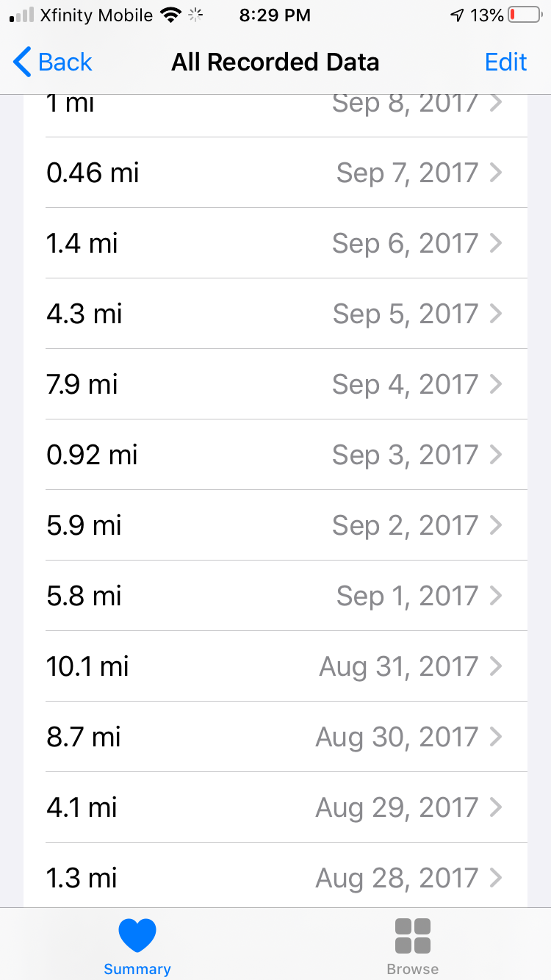551x980 pixels.
Task: Switch to the Summary tab label
Action: [137, 969]
